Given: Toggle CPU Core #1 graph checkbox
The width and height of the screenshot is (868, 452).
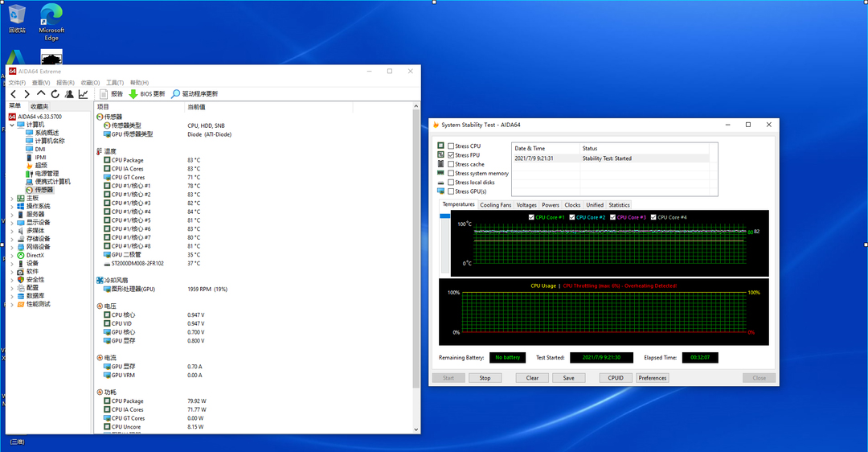Looking at the screenshot, I should (531, 218).
